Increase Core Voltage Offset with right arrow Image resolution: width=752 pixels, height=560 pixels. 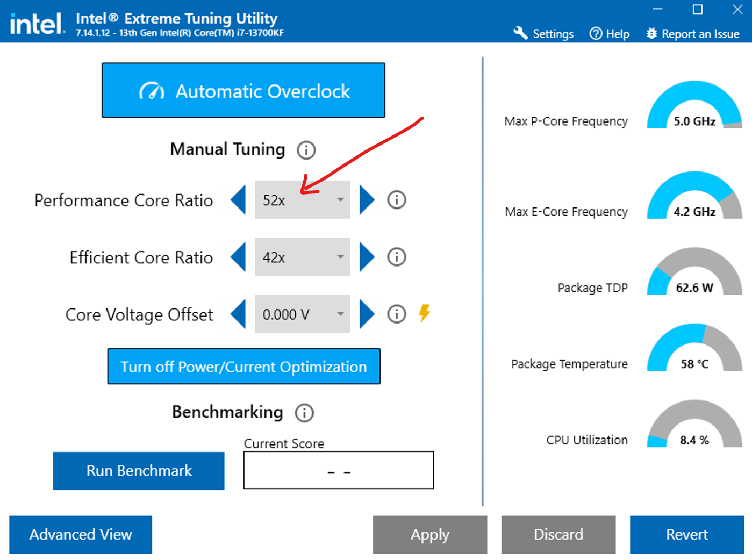[367, 314]
